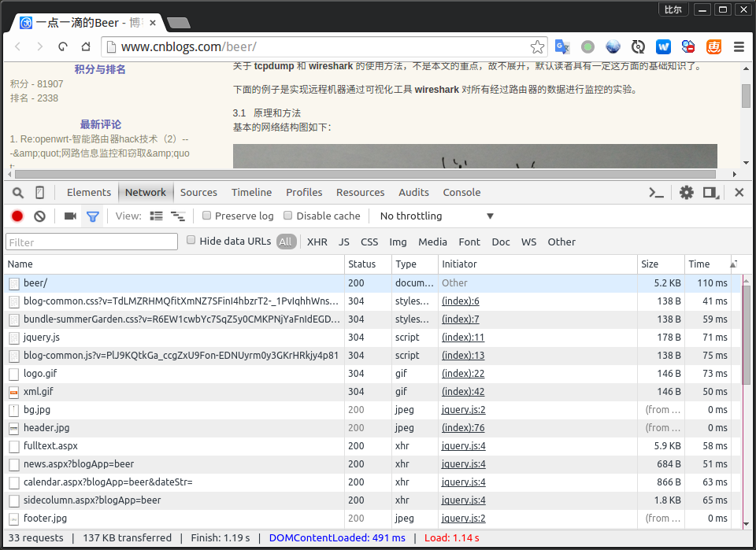756x550 pixels.
Task: Go to the Audits tab
Action: (x=413, y=193)
